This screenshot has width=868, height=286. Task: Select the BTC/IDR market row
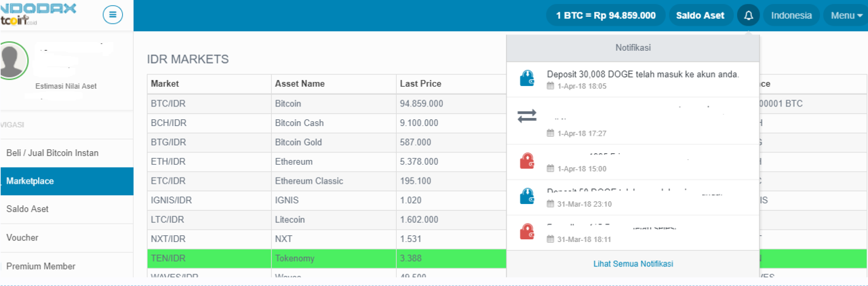pyautogui.click(x=327, y=104)
